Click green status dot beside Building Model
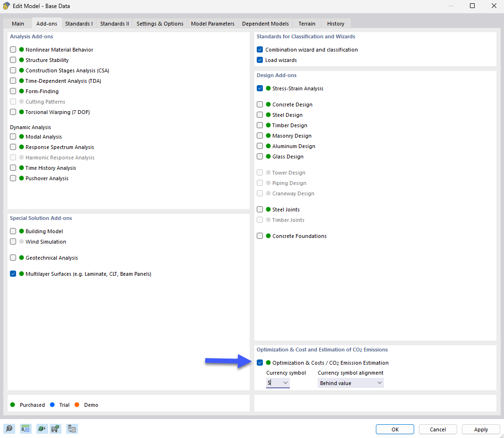 [22, 231]
